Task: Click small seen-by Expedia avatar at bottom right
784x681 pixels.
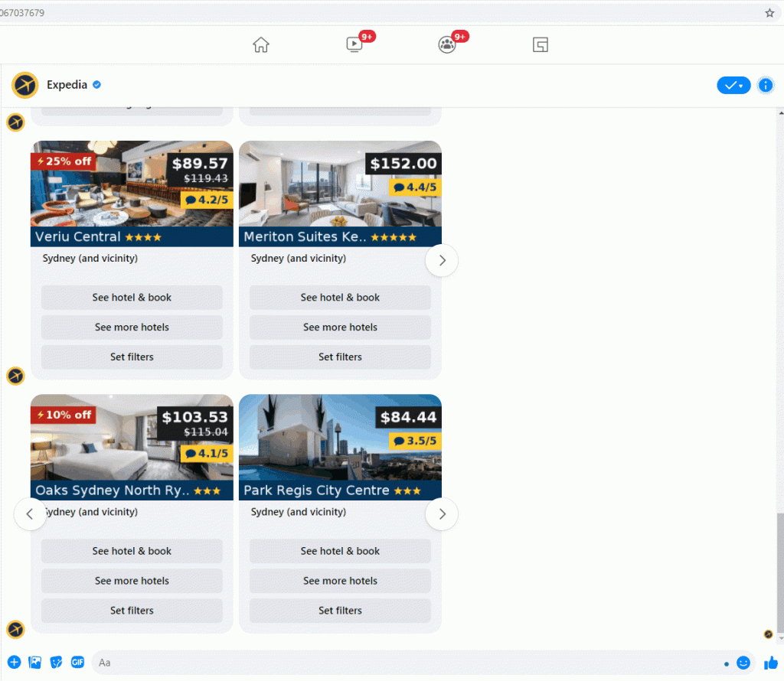Action: pyautogui.click(x=769, y=634)
